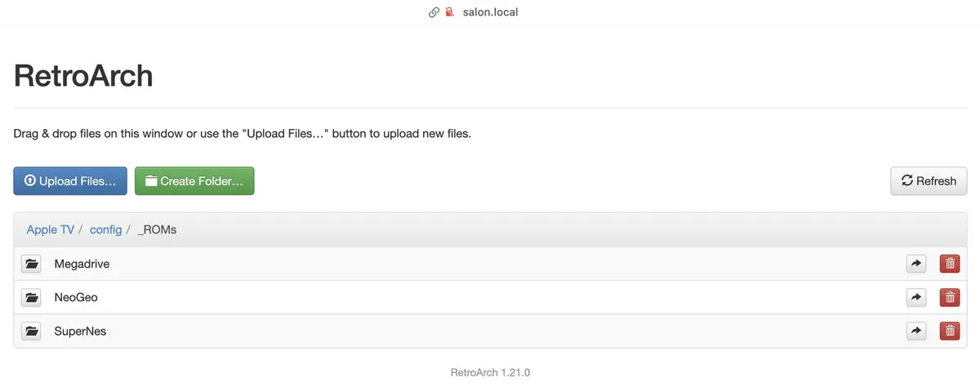The height and width of the screenshot is (387, 980).
Task: Select the Megadrive folder name
Action: tap(82, 264)
